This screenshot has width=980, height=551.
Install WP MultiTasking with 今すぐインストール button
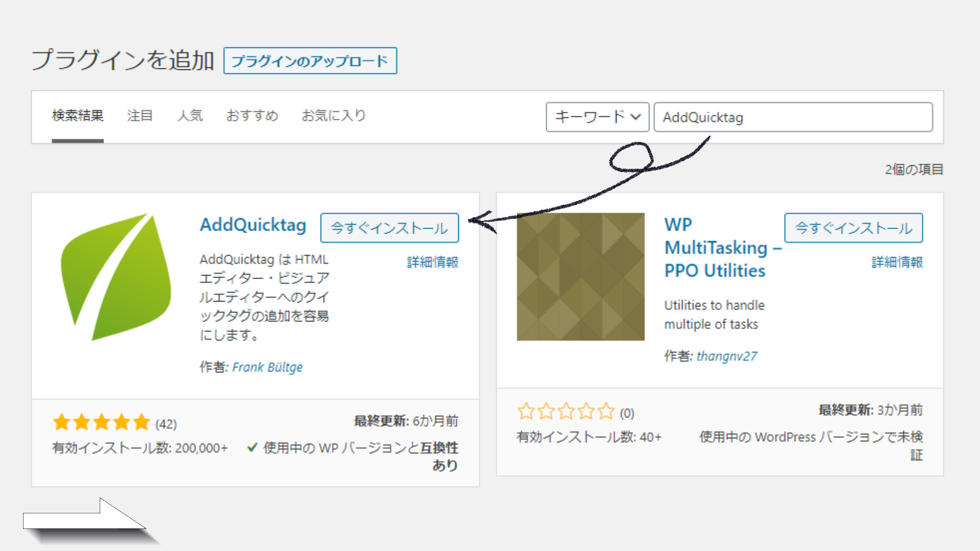tap(853, 228)
